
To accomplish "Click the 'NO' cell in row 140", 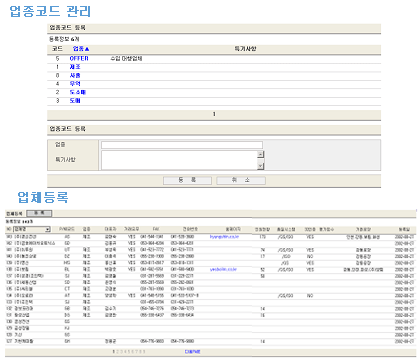I will (310, 256).
